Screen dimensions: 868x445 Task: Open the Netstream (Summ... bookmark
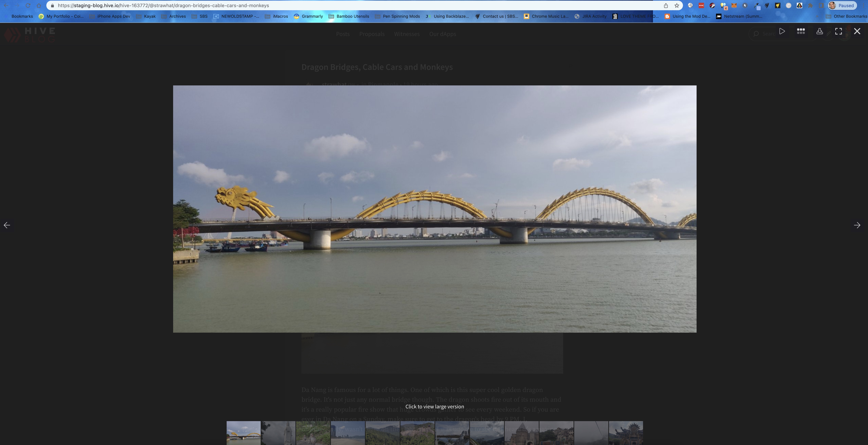(739, 16)
